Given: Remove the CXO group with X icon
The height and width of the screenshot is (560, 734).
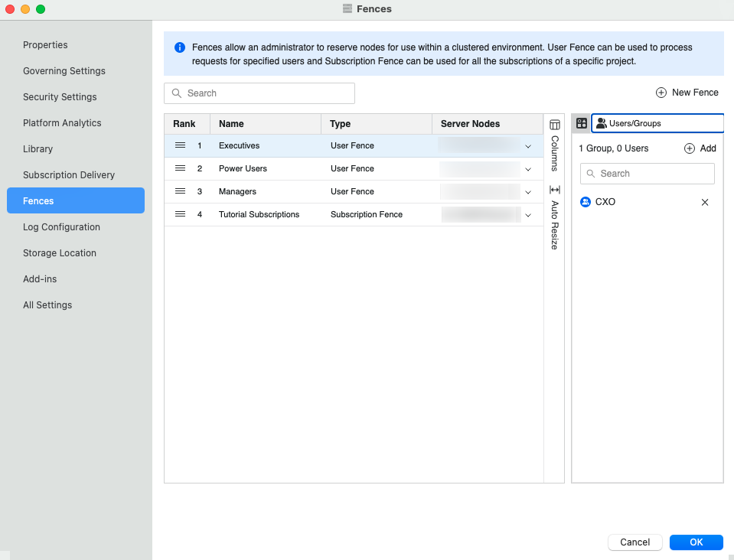Looking at the screenshot, I should 705,202.
